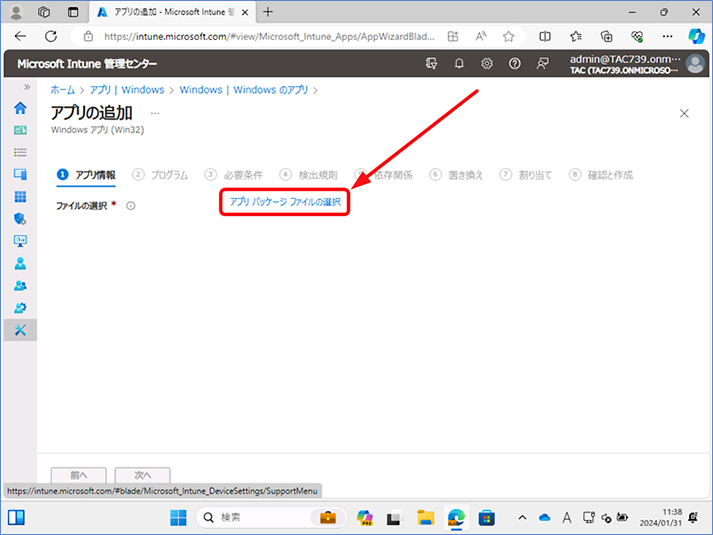
Task: Click the address bar URL
Action: (x=269, y=36)
